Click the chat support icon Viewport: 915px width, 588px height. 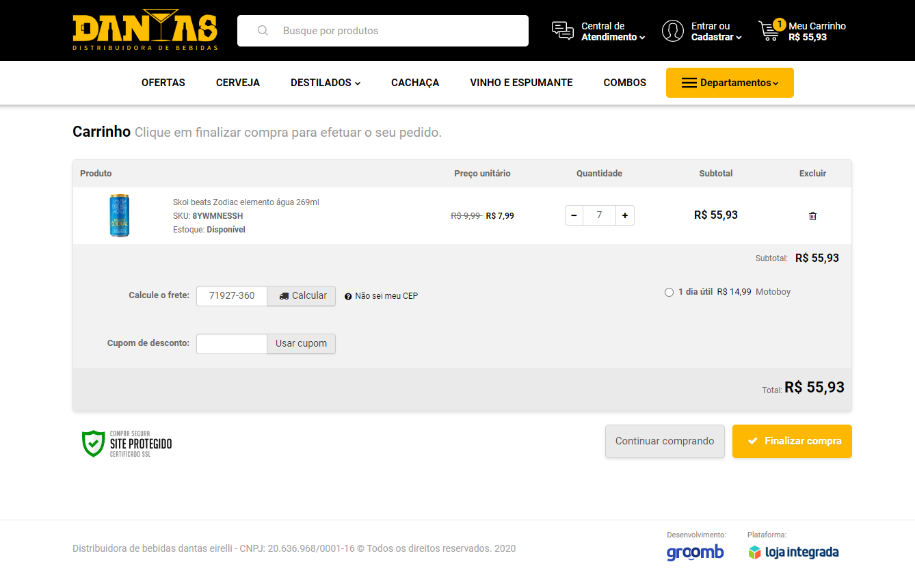(563, 31)
